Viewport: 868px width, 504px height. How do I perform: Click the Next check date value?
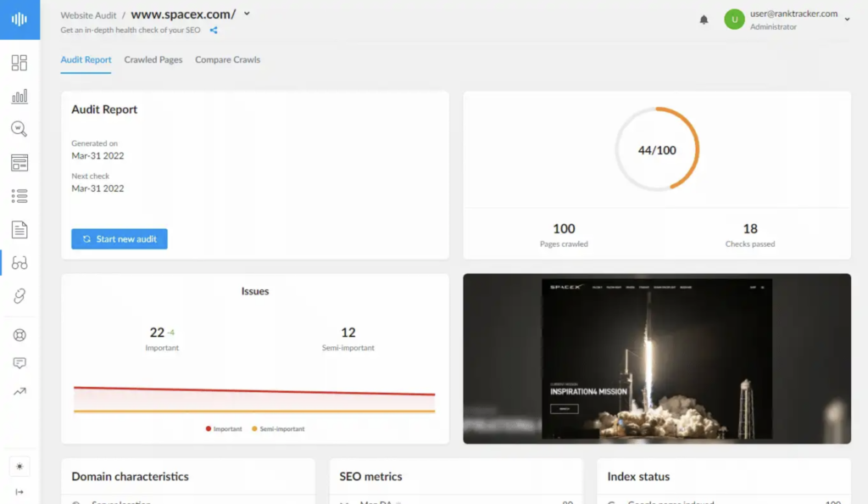[x=97, y=188]
